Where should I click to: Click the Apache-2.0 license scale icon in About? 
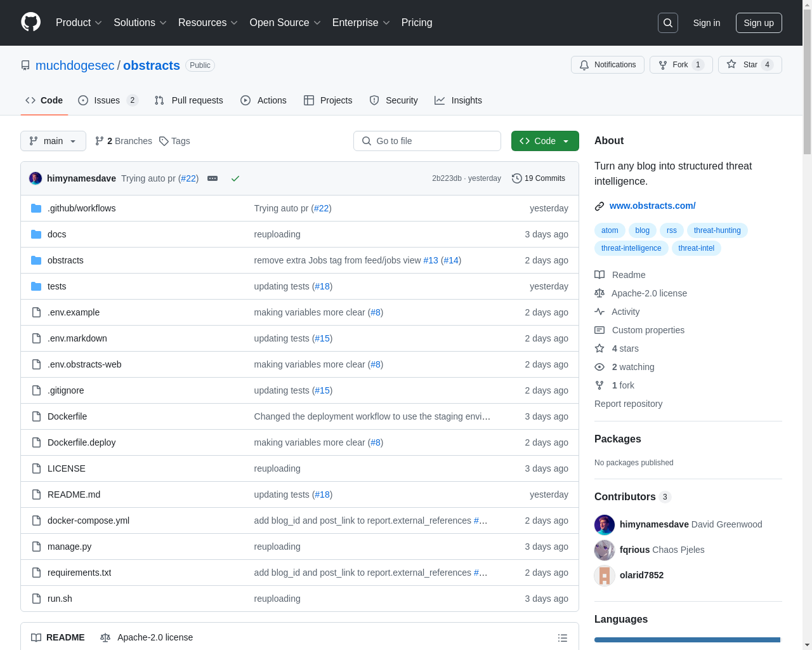(599, 293)
